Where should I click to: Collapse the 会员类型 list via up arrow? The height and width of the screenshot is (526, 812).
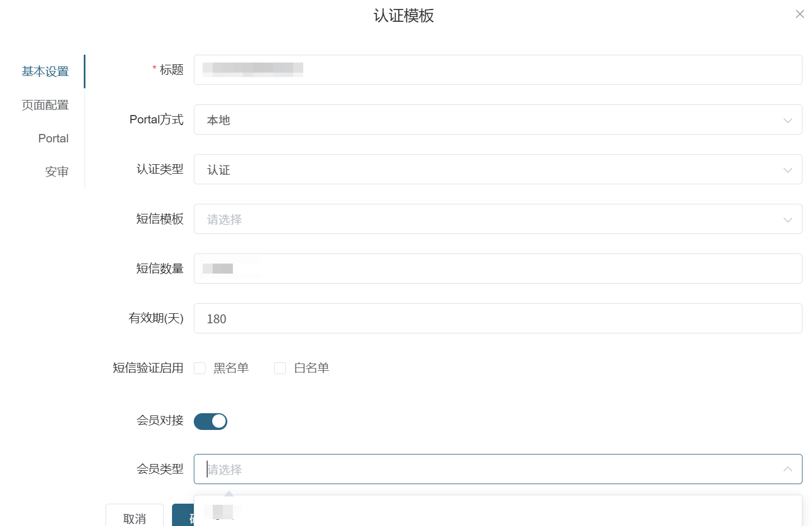787,469
